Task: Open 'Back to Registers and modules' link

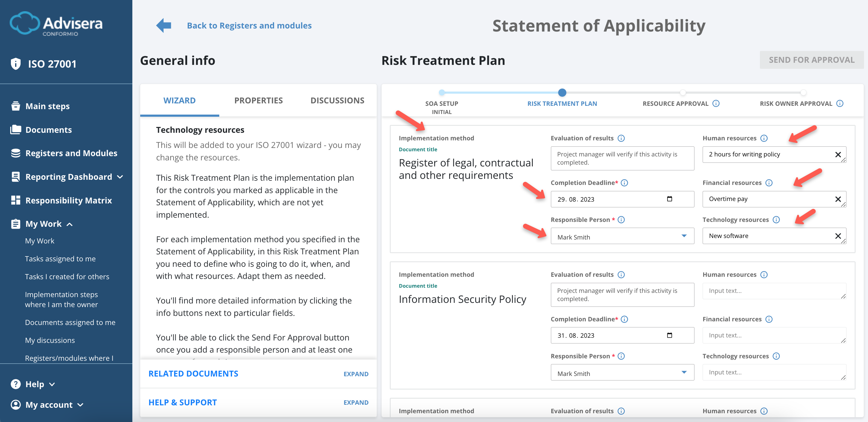Action: [249, 25]
